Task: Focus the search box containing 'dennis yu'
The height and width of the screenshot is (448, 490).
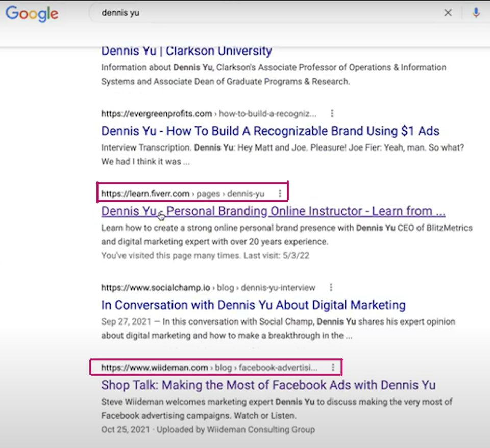Action: (269, 13)
